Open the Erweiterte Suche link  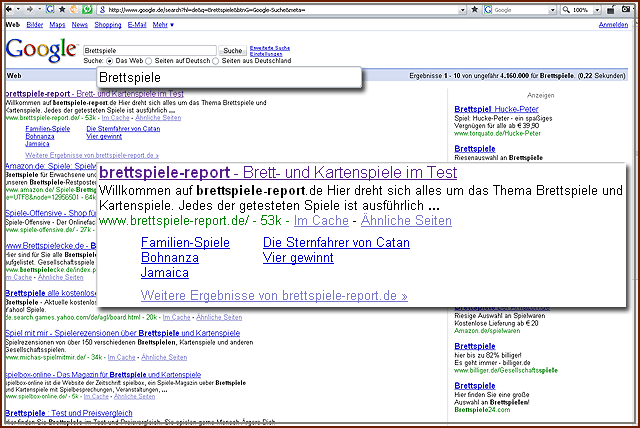pyautogui.click(x=270, y=48)
